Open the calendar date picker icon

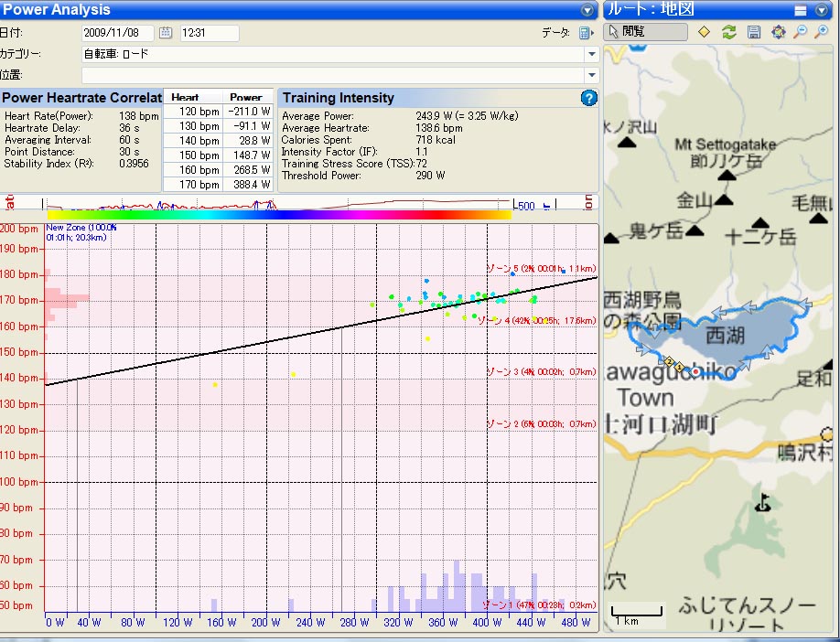tap(166, 33)
